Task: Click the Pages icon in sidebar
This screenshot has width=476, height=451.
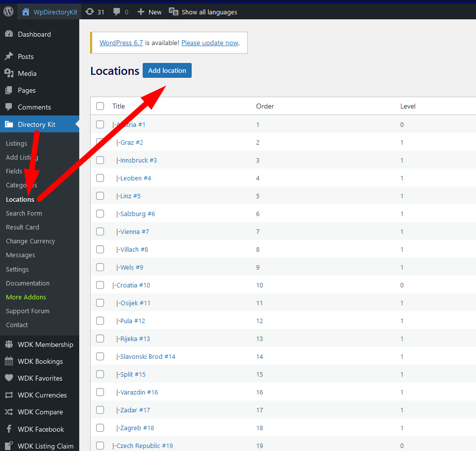Action: [9, 90]
